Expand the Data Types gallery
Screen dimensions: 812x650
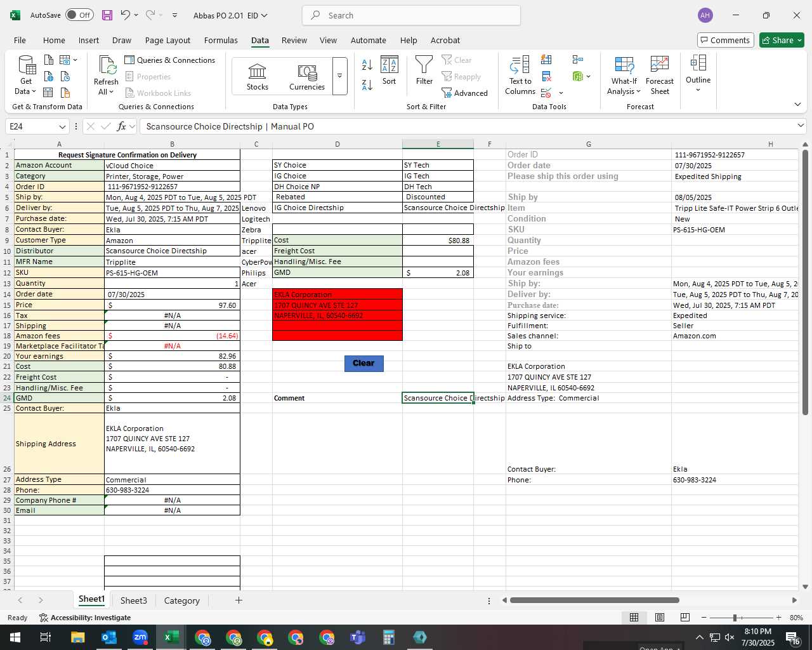(x=339, y=76)
